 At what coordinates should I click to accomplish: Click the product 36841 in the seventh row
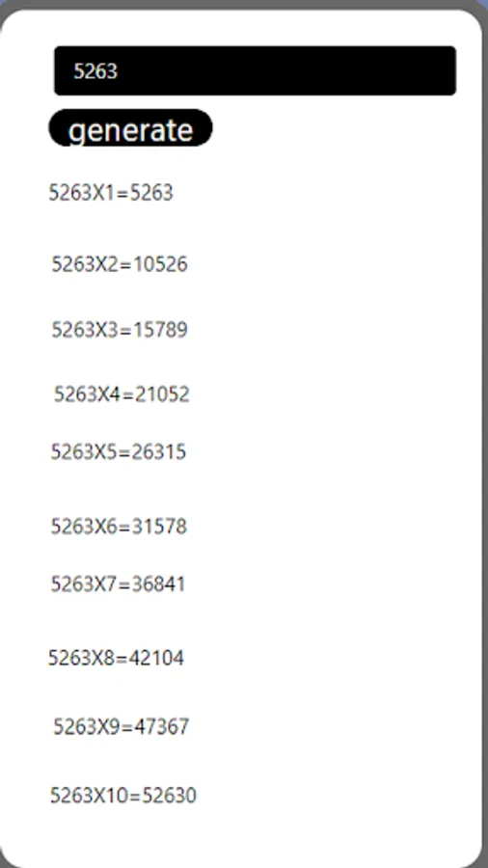coord(159,584)
